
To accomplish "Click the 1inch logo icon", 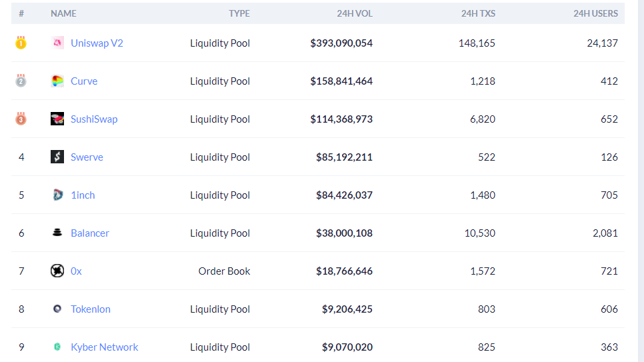I will click(57, 195).
